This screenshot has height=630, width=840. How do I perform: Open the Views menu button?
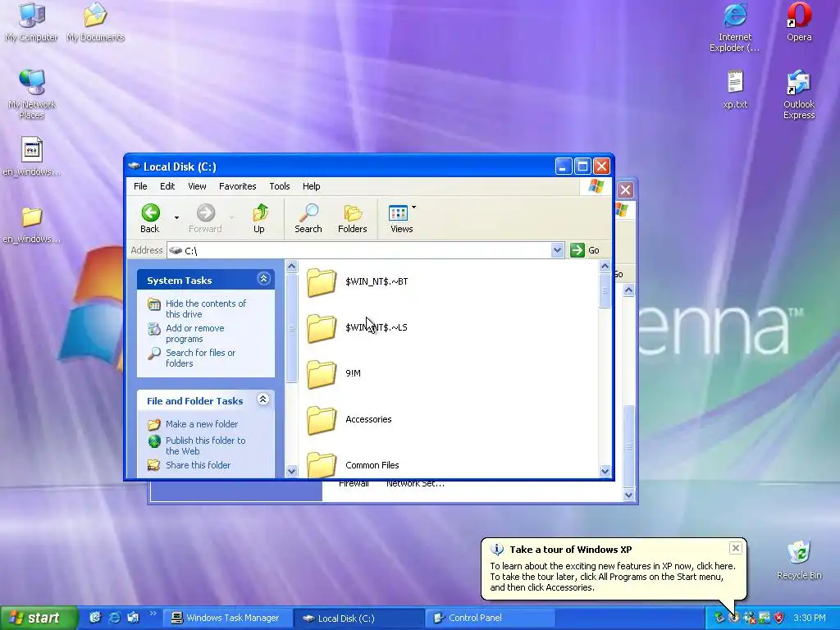[401, 218]
